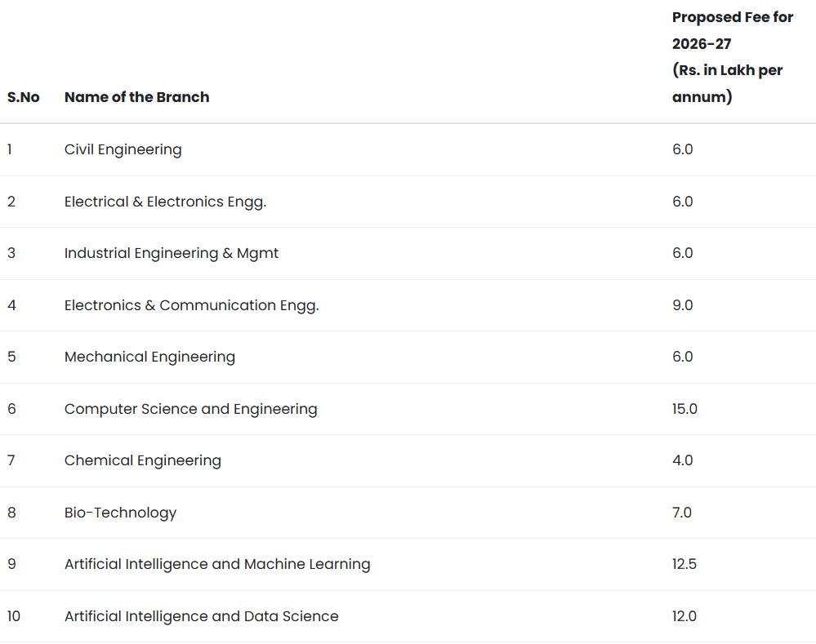Click the Bio-Technology branch cell
This screenshot has width=816, height=644.
[120, 513]
